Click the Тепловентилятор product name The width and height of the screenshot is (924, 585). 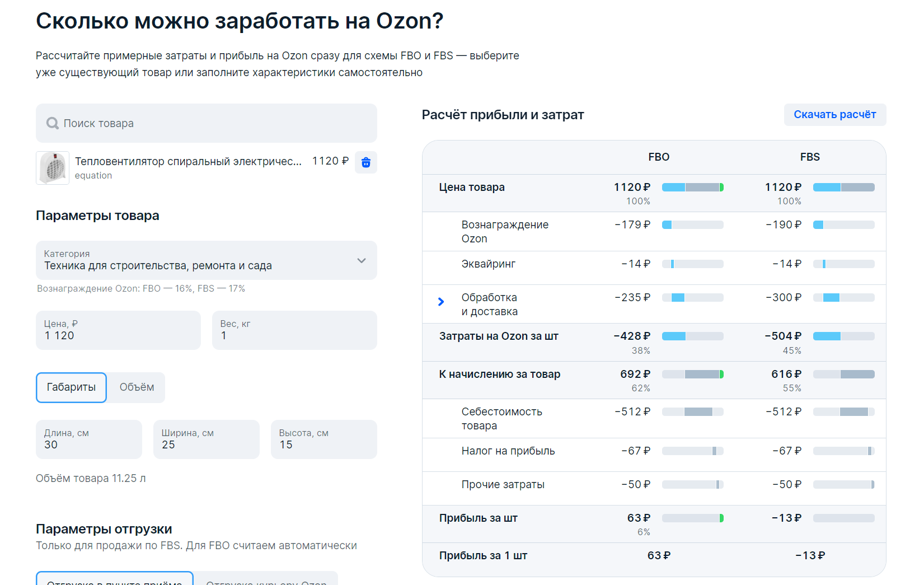[x=188, y=161]
